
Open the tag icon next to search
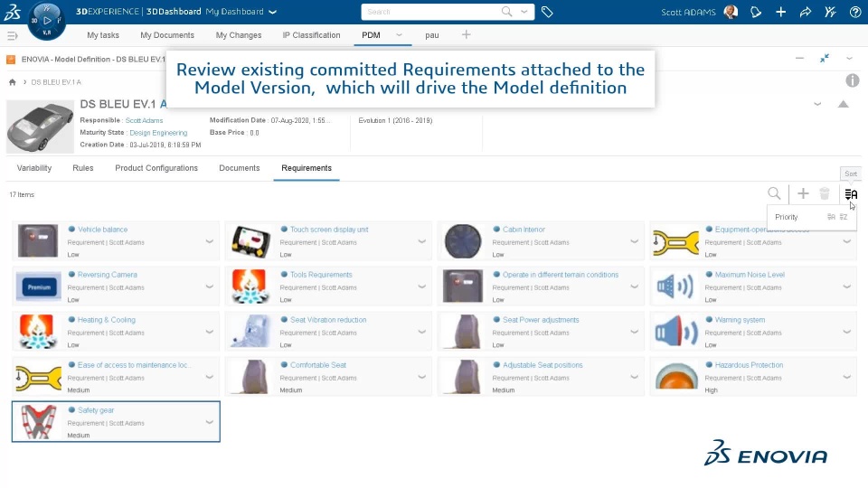[547, 12]
